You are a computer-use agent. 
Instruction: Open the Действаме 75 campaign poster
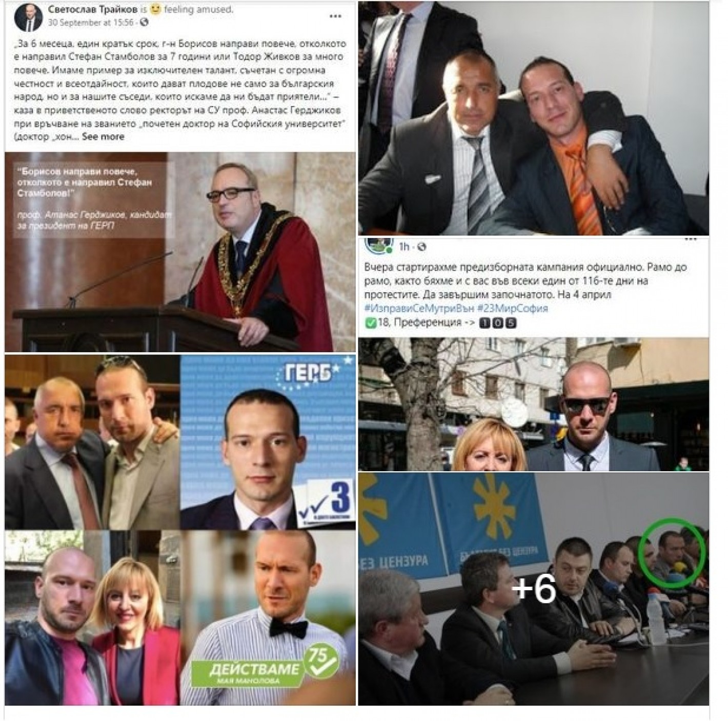[x=268, y=618]
